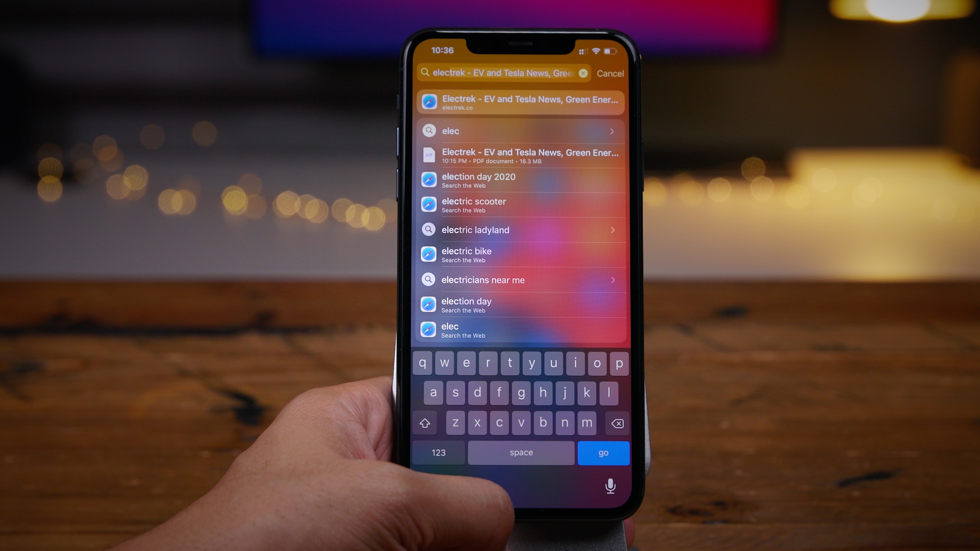Image resolution: width=980 pixels, height=551 pixels.
Task: Clear the search input field with X button
Action: point(583,73)
